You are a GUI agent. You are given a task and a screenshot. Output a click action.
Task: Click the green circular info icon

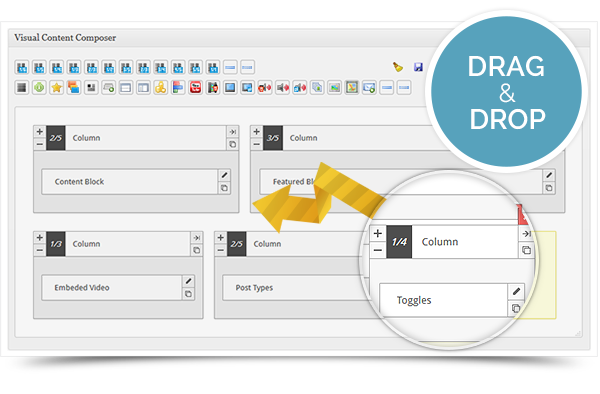[39, 88]
